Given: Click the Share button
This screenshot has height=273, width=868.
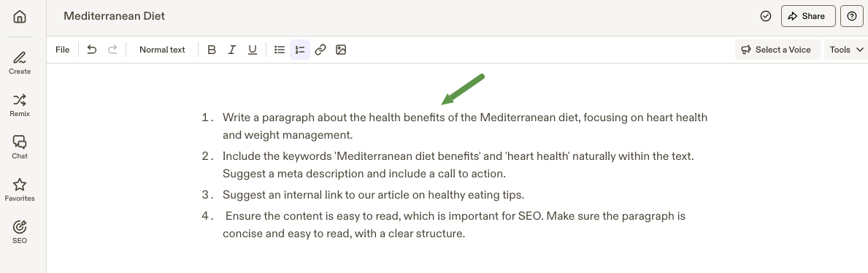Looking at the screenshot, I should point(808,16).
